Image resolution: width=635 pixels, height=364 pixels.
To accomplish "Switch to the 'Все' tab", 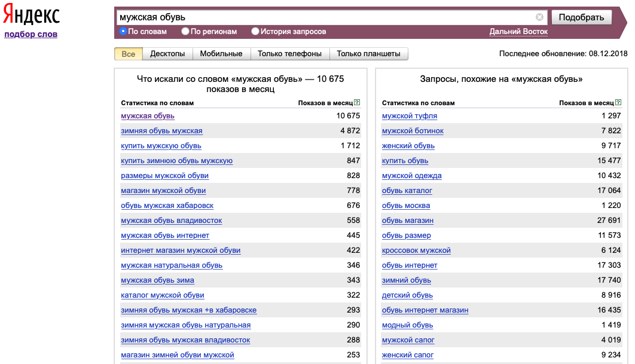I will click(129, 54).
